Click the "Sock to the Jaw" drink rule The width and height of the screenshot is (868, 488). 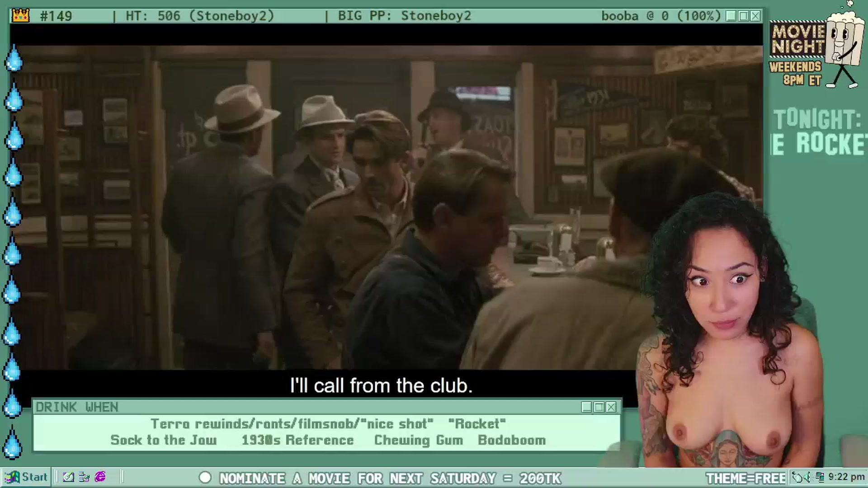click(164, 440)
